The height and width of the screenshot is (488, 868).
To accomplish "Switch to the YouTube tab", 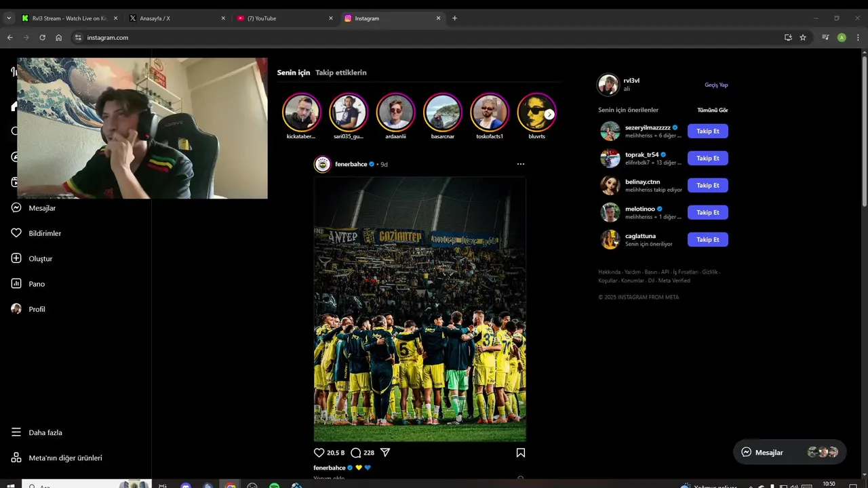I will pyautogui.click(x=284, y=18).
